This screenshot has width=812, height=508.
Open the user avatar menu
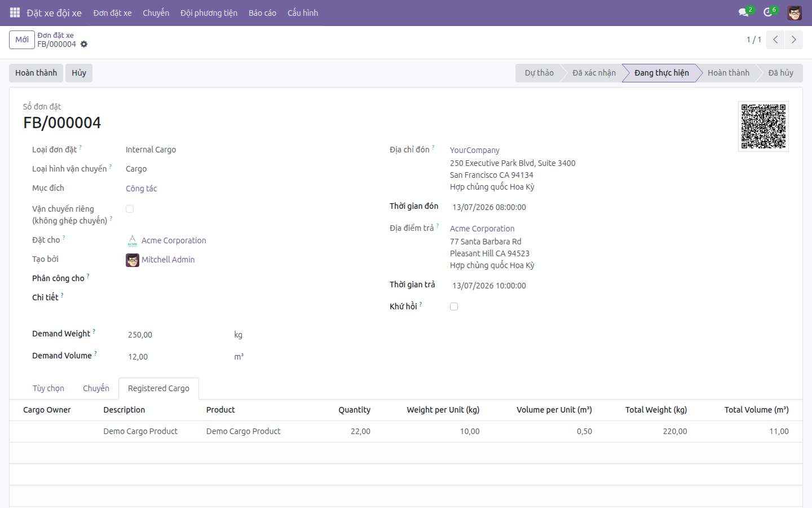pos(795,12)
